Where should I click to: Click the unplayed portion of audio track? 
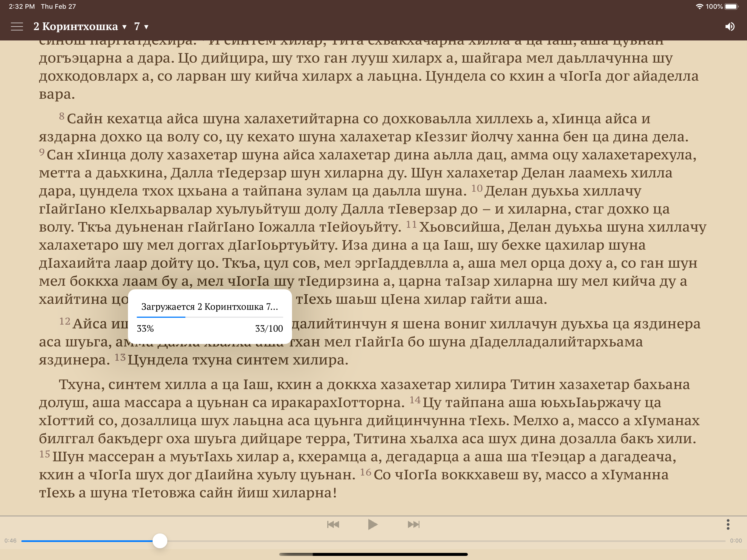[446, 541]
